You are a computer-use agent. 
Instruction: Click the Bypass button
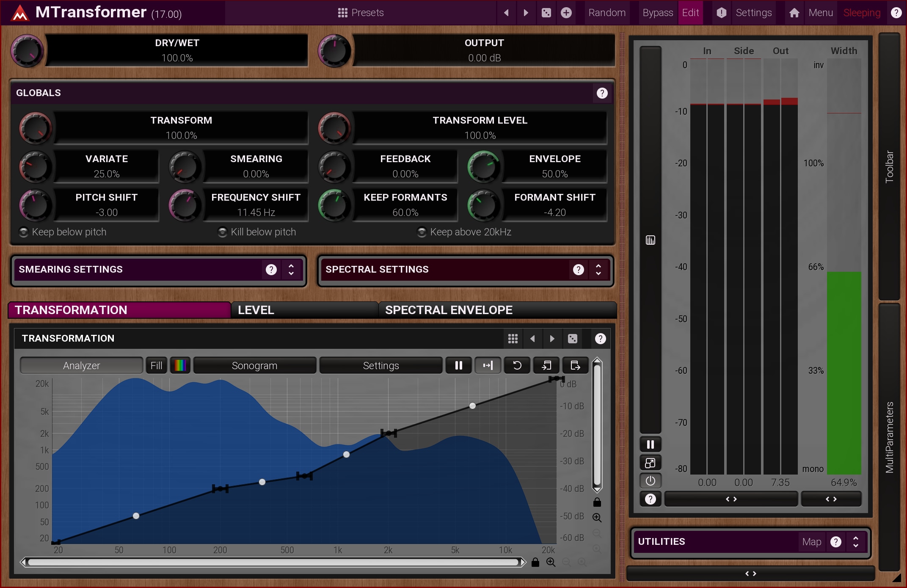657,13
